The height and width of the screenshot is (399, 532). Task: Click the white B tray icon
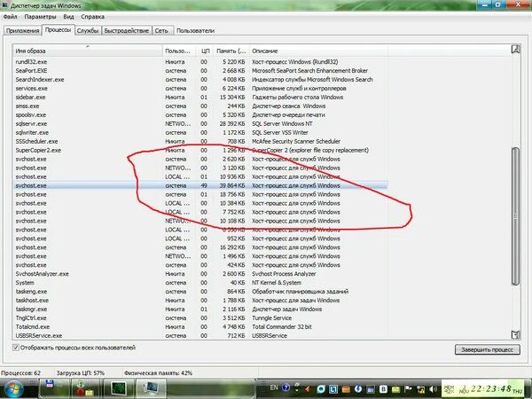pyautogui.click(x=383, y=389)
